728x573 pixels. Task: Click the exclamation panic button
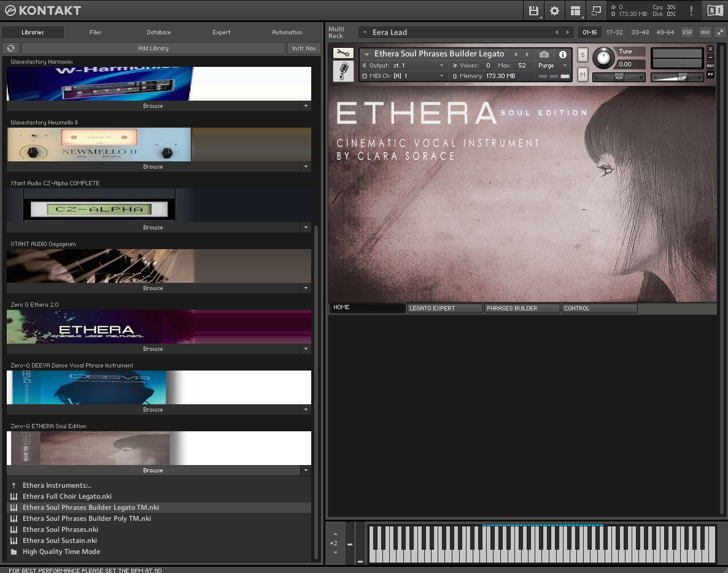tap(691, 10)
